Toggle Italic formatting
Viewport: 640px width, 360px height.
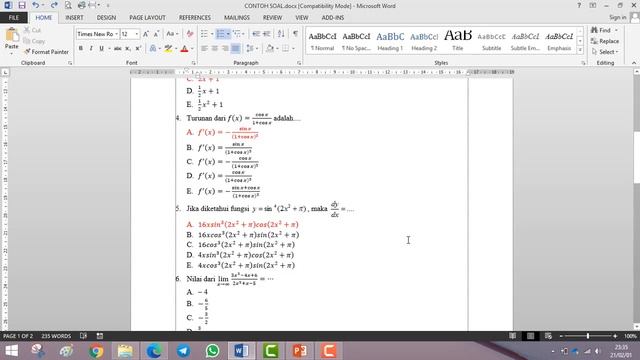tap(91, 49)
